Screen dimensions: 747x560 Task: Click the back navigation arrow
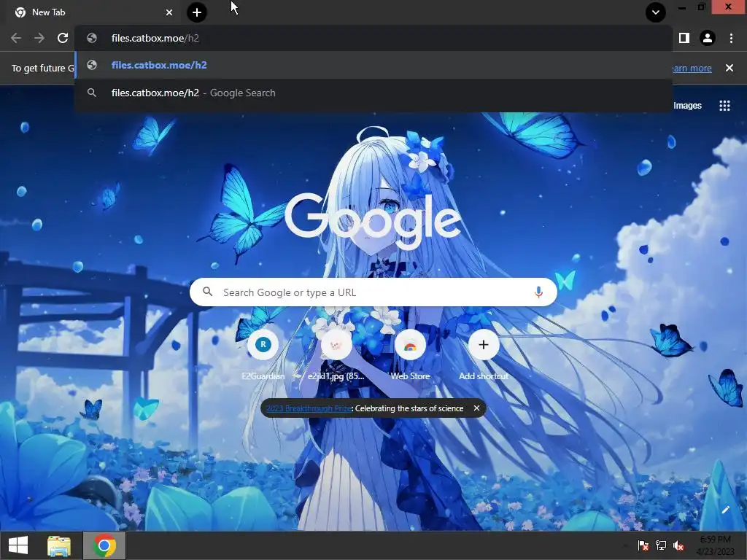click(x=16, y=38)
